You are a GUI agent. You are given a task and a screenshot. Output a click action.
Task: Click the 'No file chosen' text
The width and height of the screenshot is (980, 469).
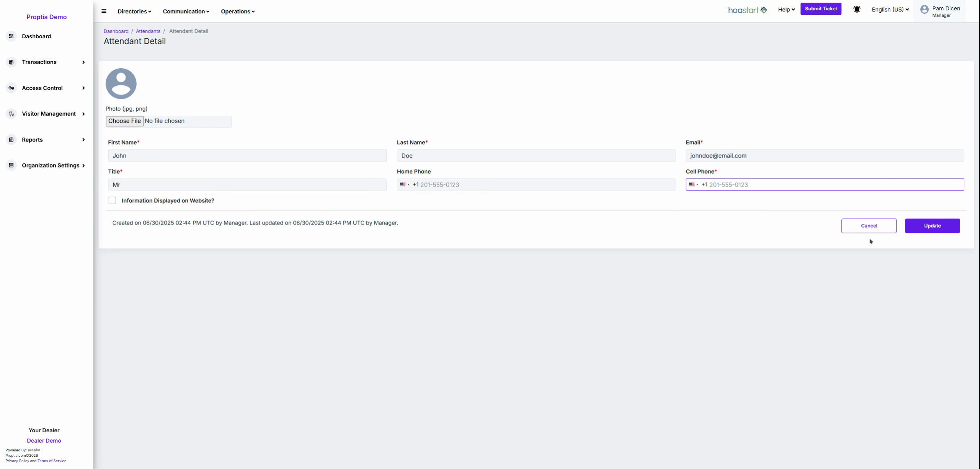click(165, 121)
